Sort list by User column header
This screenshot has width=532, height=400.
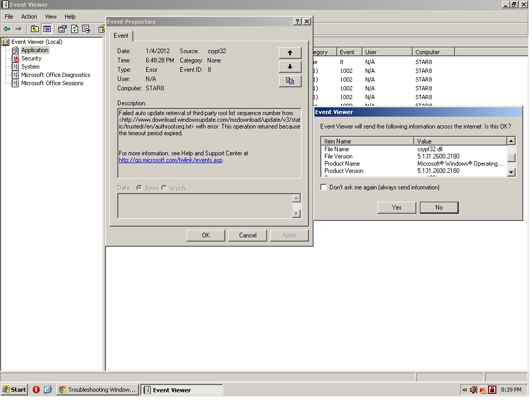[x=387, y=52]
